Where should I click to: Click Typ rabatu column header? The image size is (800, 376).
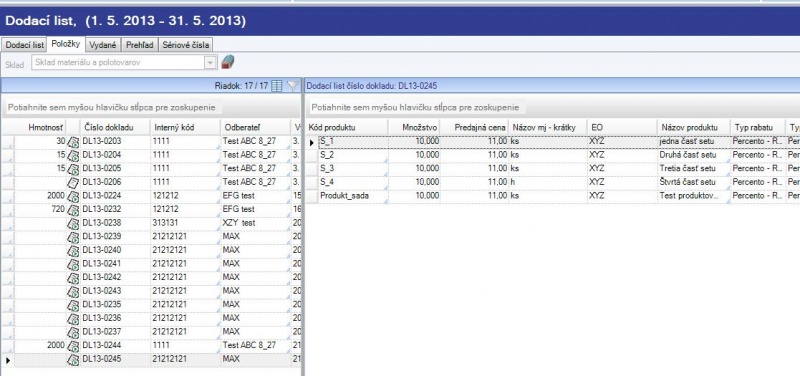pyautogui.click(x=758, y=127)
